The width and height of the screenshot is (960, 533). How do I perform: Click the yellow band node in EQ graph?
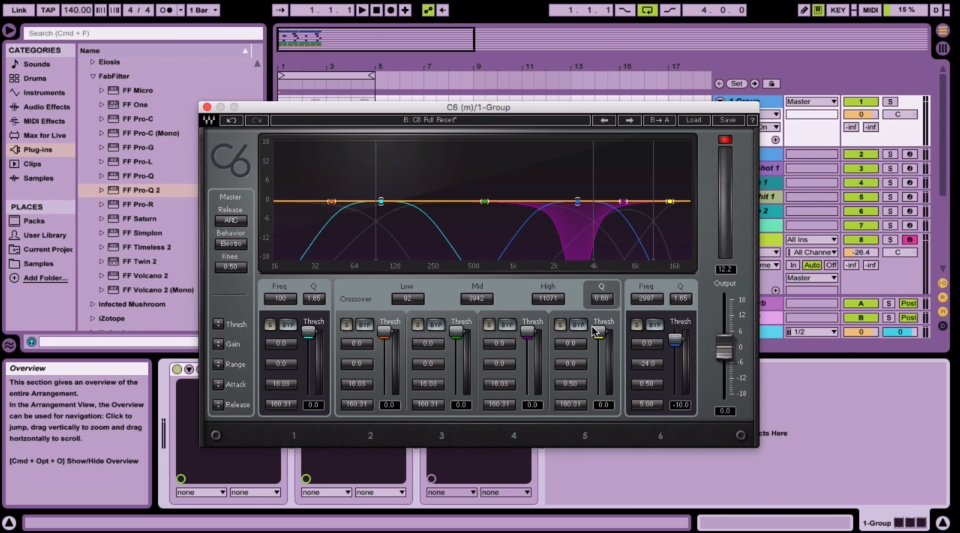coord(670,201)
